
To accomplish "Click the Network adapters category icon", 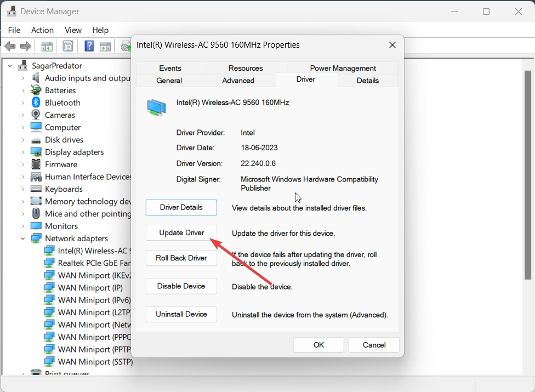I will coord(36,238).
